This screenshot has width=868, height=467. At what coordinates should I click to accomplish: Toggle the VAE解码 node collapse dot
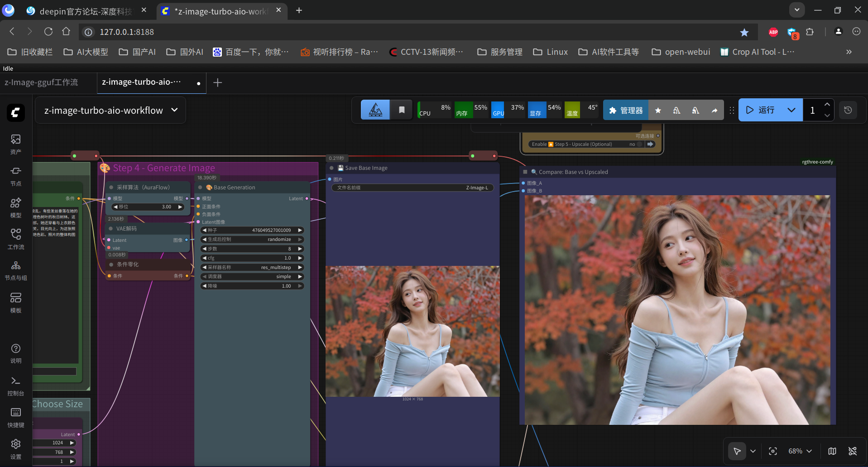click(111, 229)
